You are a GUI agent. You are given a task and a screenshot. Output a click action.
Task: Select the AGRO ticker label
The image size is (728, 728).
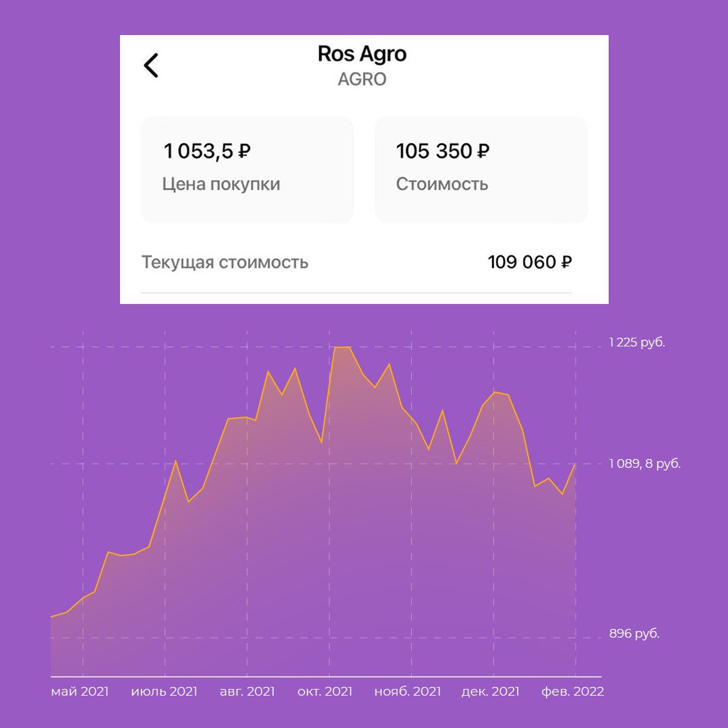[362, 80]
